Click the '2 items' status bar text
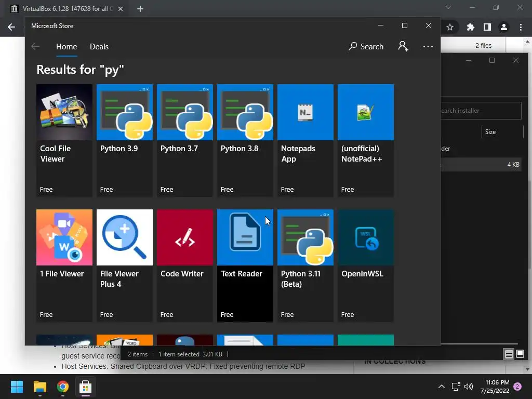The image size is (532, 399). [x=137, y=354]
